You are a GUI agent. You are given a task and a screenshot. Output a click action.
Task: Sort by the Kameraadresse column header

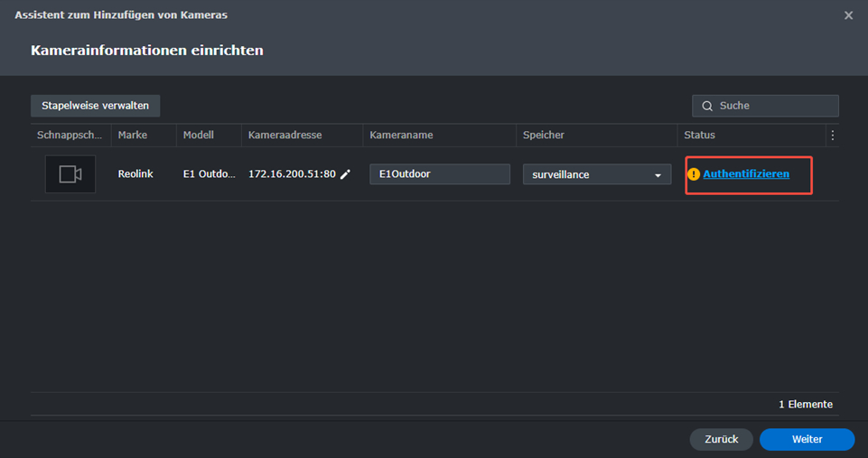tap(303, 136)
